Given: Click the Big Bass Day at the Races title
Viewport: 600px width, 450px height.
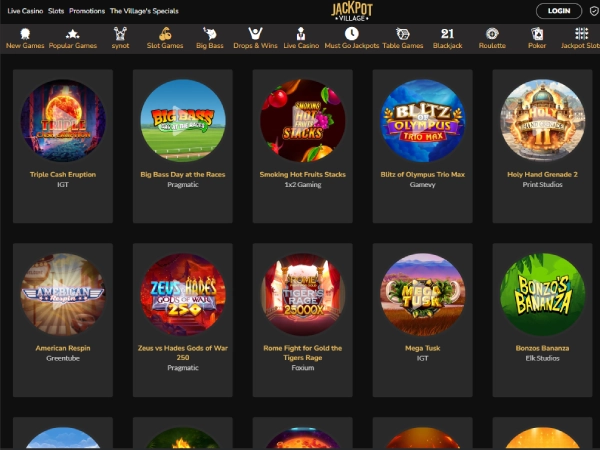Looking at the screenshot, I should click(x=183, y=174).
